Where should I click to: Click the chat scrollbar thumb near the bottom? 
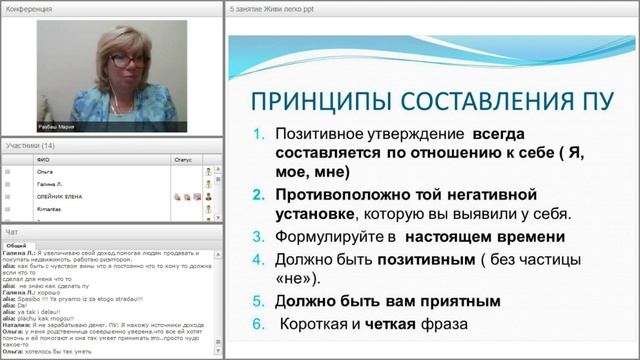click(218, 342)
